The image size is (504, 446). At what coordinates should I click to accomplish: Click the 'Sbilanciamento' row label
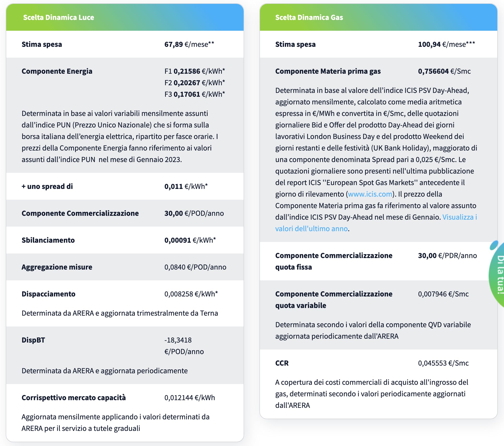click(48, 240)
